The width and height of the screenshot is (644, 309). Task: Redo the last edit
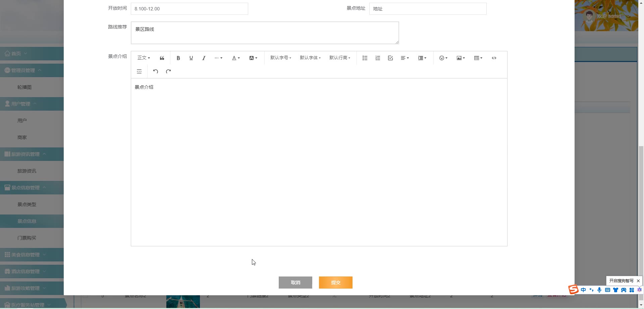(168, 71)
